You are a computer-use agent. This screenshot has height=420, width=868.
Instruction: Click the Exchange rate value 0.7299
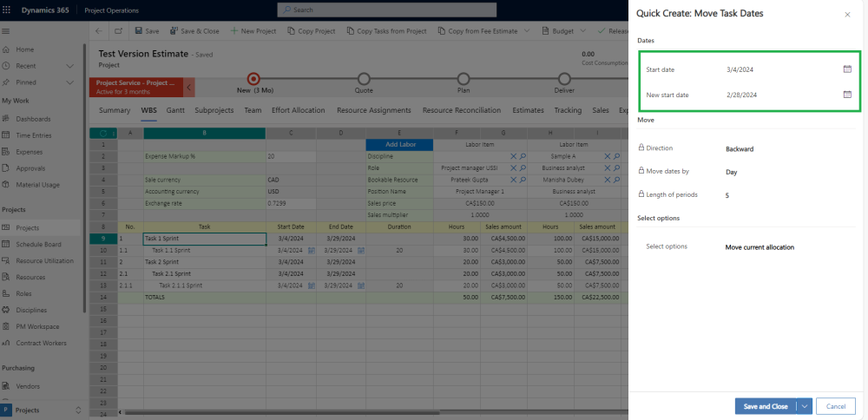(291, 203)
